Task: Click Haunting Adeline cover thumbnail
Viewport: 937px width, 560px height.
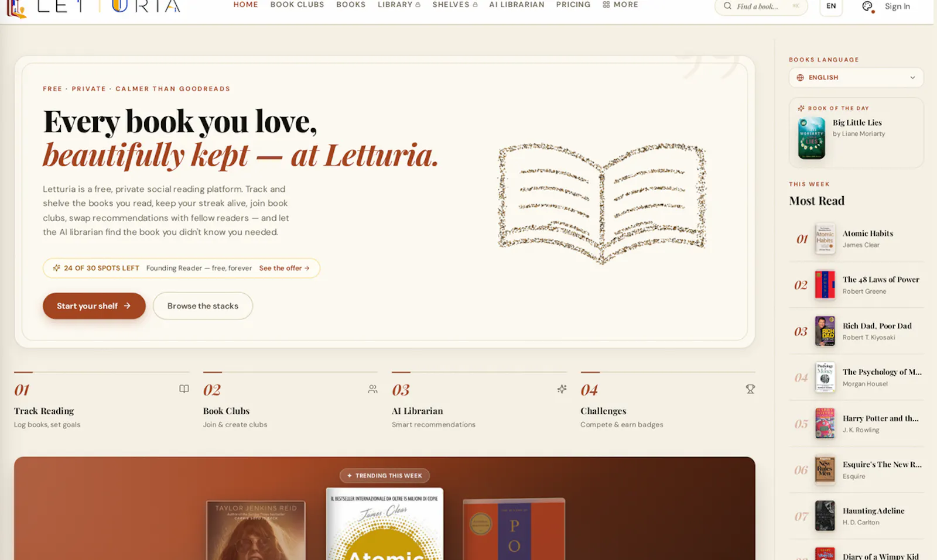Action: click(825, 516)
